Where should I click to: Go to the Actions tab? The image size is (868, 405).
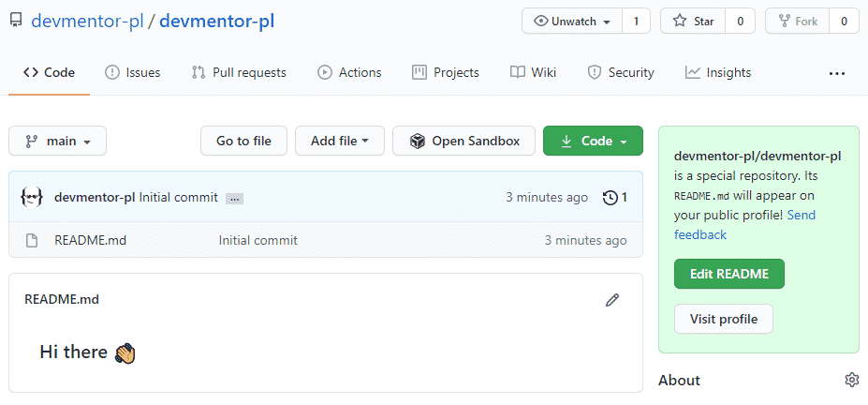click(x=349, y=72)
